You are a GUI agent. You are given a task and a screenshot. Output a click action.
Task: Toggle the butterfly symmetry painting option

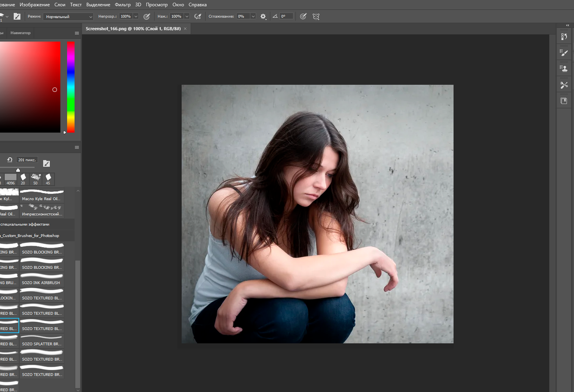tap(316, 16)
